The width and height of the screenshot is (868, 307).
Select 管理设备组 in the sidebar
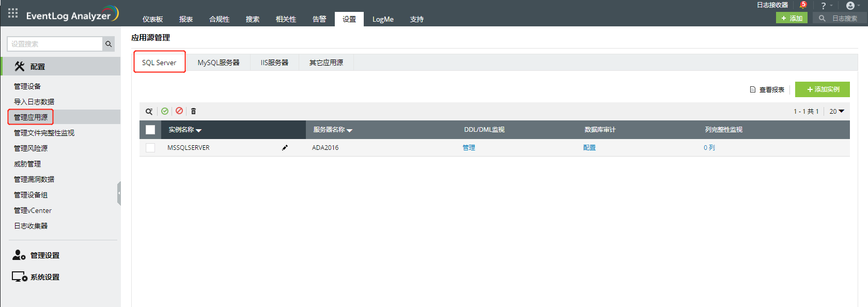tap(31, 195)
